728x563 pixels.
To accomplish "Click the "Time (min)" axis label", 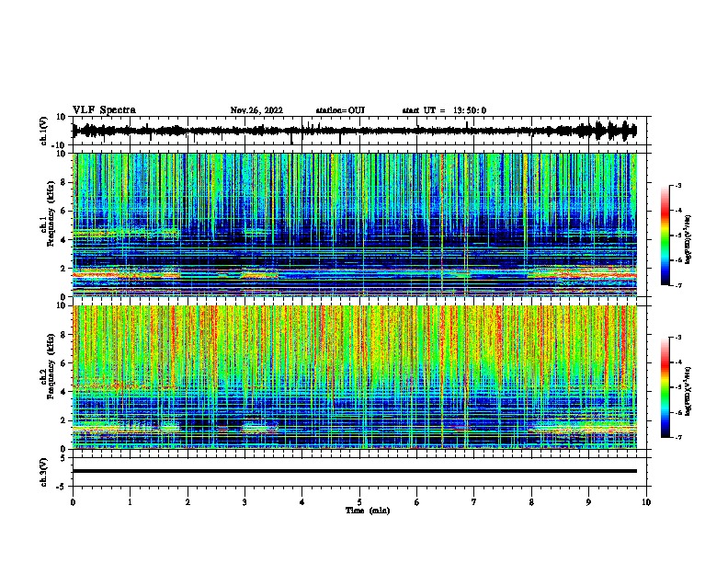I will point(368,511).
